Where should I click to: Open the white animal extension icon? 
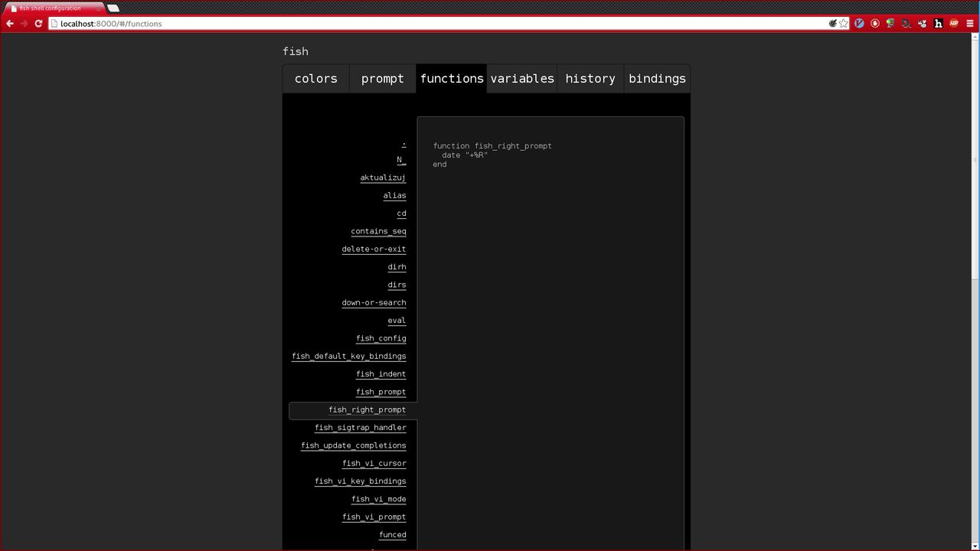tap(922, 24)
